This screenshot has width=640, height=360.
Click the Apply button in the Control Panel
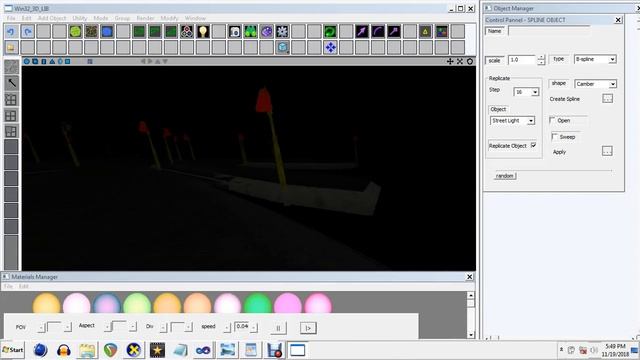tap(607, 151)
